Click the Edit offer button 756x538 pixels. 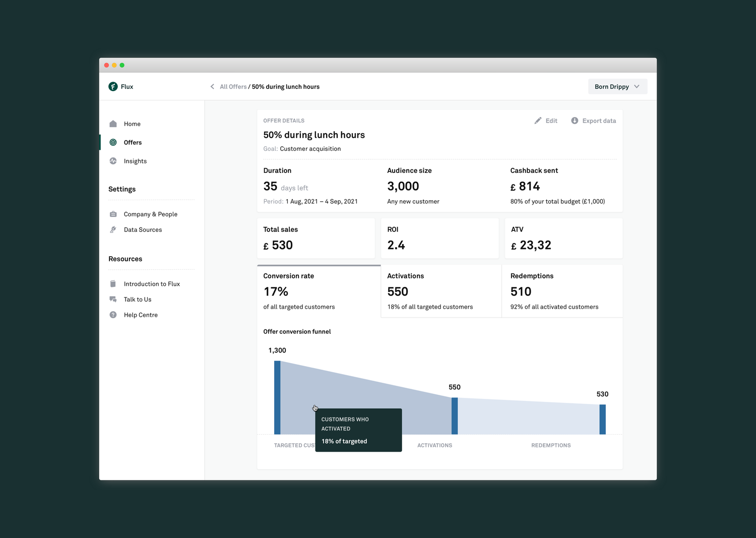(x=546, y=121)
